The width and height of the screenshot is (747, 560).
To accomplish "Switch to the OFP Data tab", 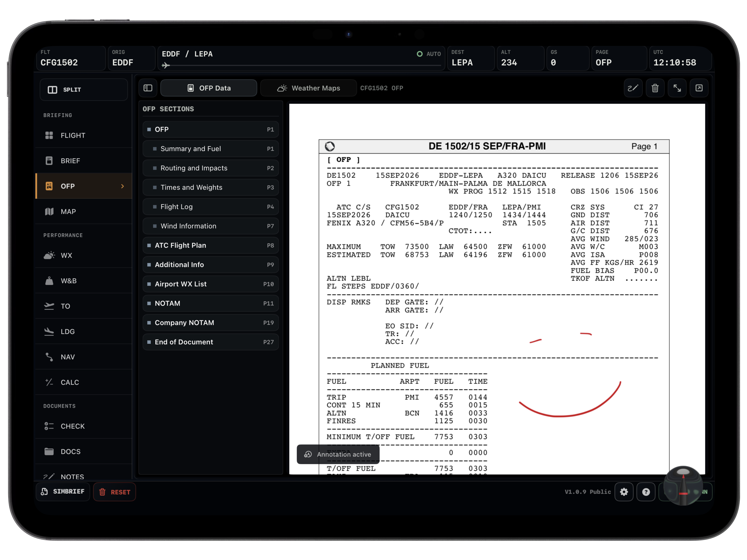I will [209, 88].
